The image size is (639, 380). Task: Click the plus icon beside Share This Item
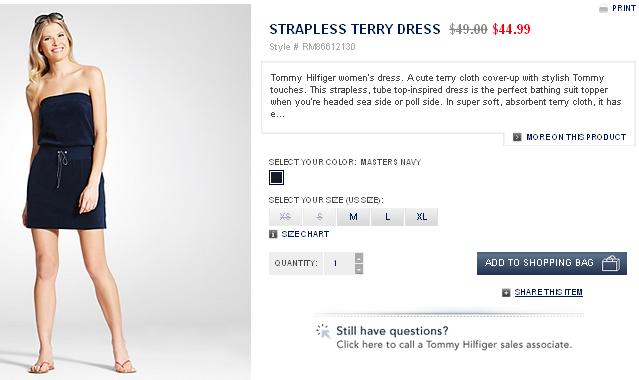tap(506, 292)
